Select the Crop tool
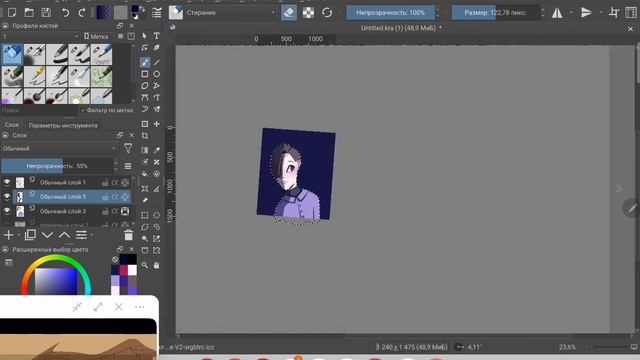Viewport: 640px width, 360px height. (x=145, y=136)
